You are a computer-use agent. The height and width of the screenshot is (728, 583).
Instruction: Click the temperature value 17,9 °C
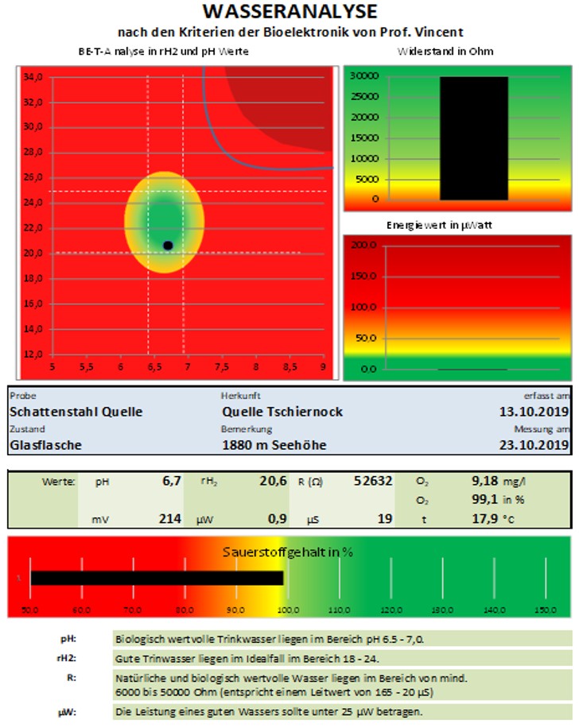point(487,519)
